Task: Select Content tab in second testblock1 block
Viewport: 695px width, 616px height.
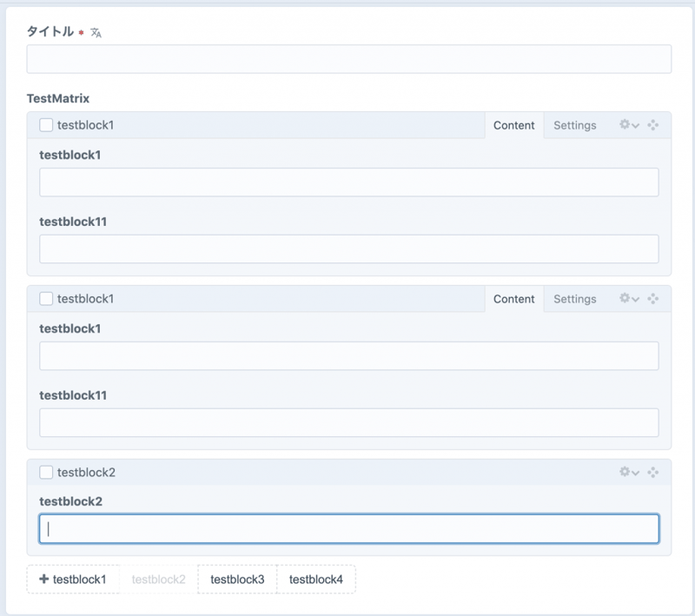Action: click(x=513, y=299)
